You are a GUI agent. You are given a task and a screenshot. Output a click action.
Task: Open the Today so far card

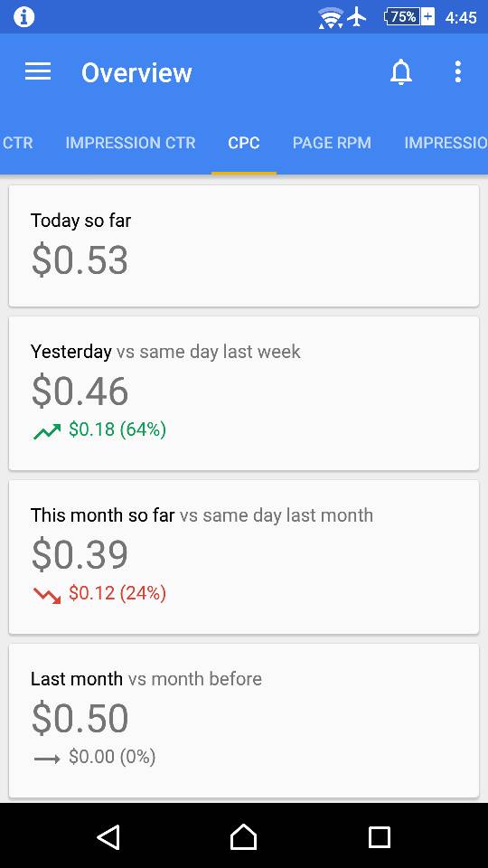click(x=244, y=246)
